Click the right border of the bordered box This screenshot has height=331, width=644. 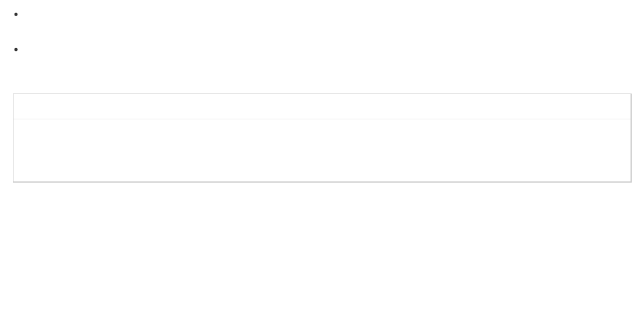[x=631, y=138]
